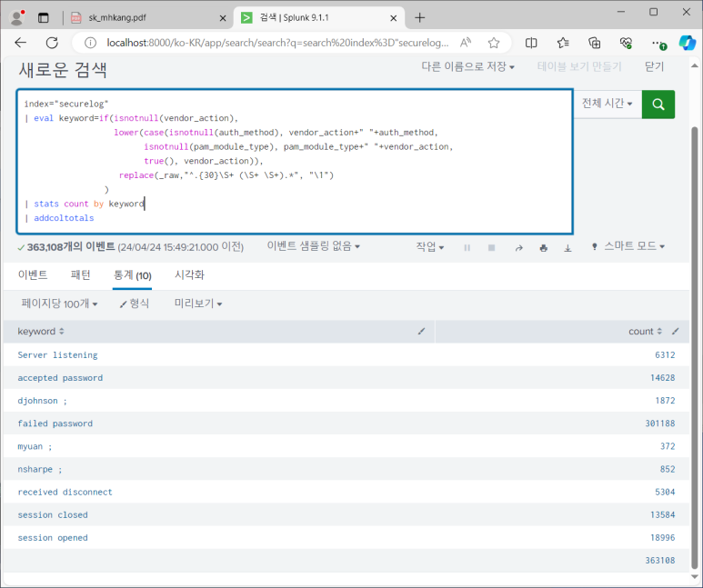Screen dimensions: 703x588
Task: Open the browser profile icon
Action: 17,17
